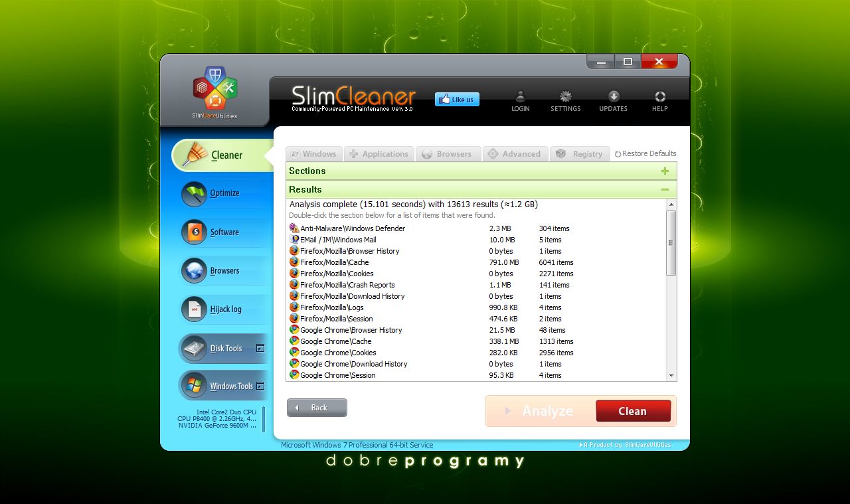Screen dimensions: 850x504
Task: Click the 304 items count
Action: 554,228
